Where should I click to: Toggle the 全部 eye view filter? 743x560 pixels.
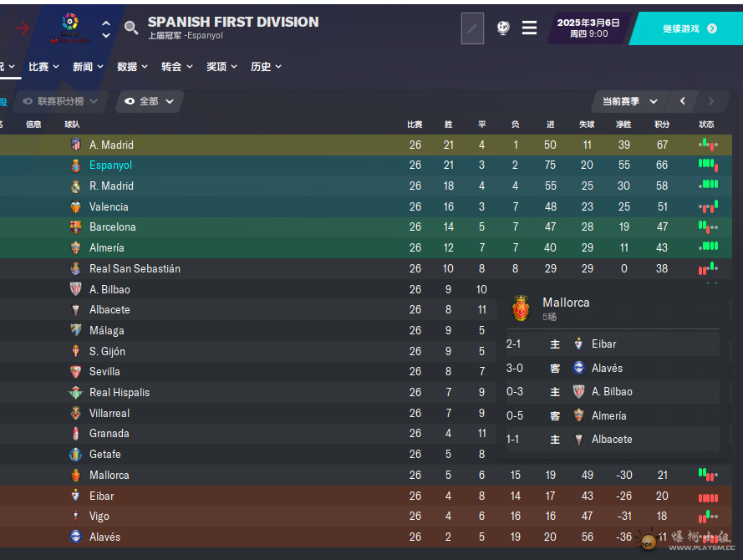[x=150, y=101]
